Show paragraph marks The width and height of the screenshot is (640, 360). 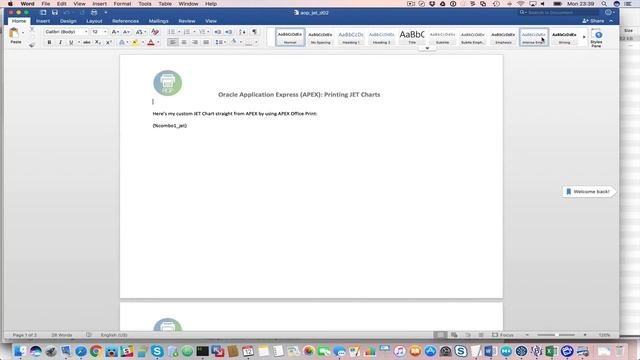(254, 32)
